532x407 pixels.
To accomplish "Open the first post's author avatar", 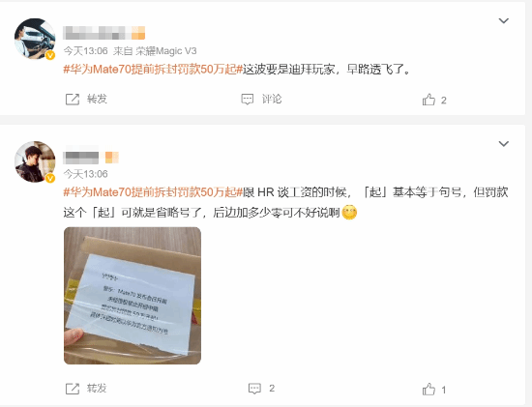I will tap(35, 39).
